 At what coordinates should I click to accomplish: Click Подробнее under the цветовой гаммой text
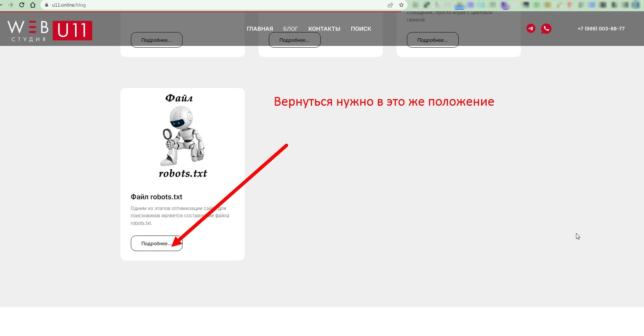point(433,40)
